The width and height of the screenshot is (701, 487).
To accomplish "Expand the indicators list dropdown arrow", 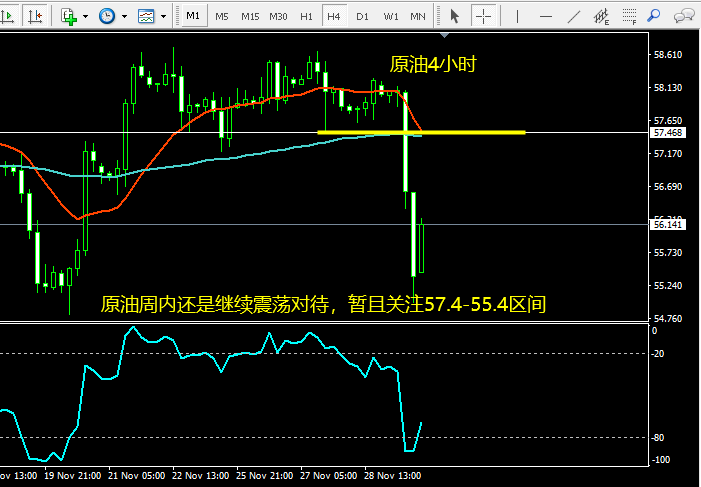I will [85, 17].
